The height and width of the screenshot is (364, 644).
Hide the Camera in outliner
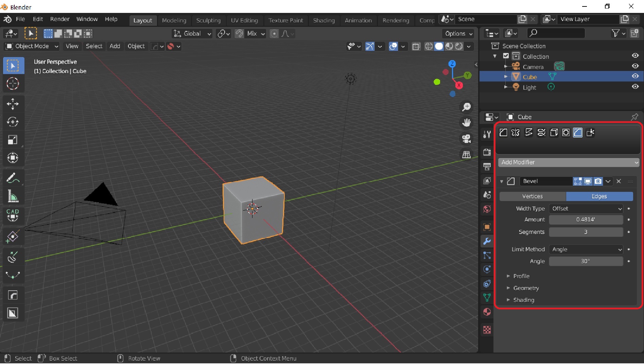tap(635, 66)
